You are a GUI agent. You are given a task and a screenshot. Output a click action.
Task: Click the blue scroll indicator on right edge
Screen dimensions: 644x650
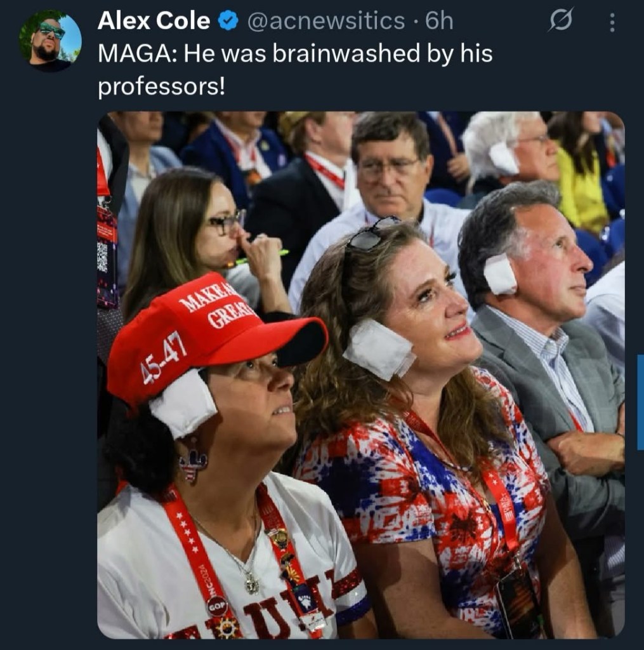click(x=640, y=402)
